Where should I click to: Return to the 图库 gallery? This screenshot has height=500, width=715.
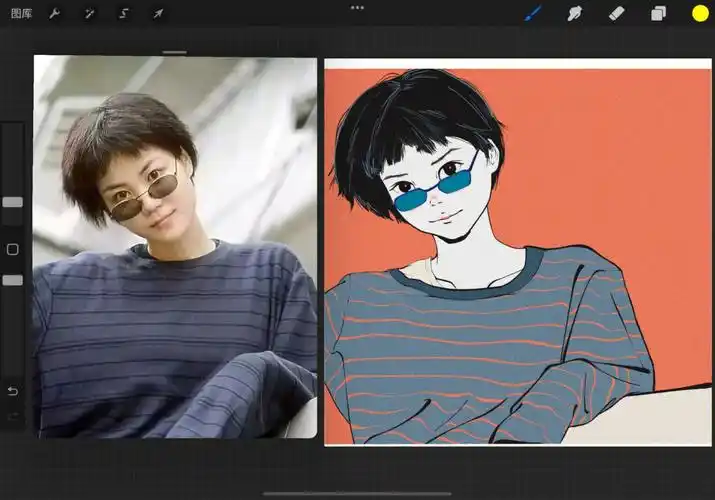pyautogui.click(x=21, y=13)
